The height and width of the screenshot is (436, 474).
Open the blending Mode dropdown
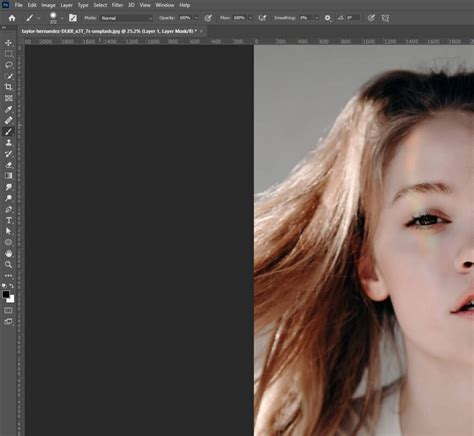127,18
